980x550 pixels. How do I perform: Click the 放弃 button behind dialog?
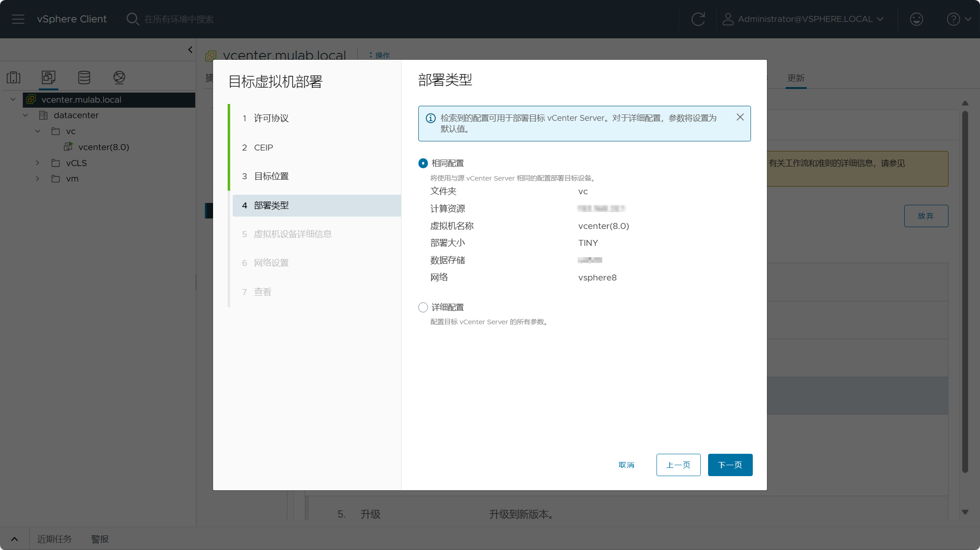click(926, 216)
